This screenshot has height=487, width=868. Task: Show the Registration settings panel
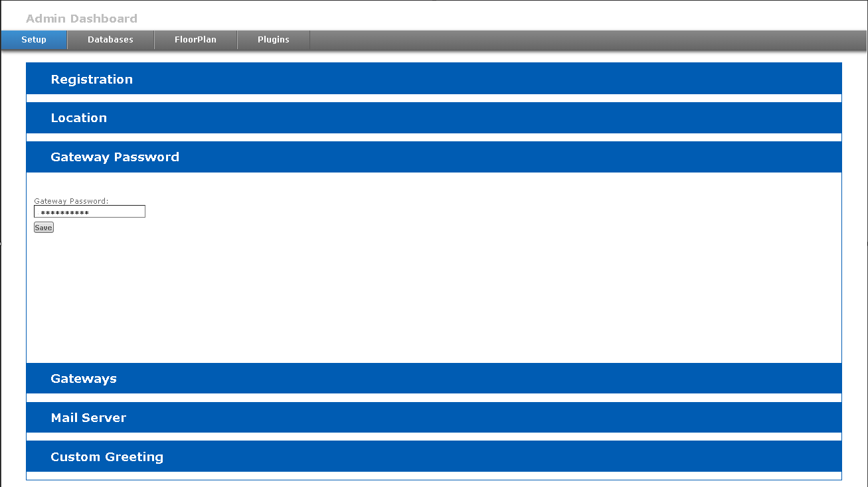[92, 78]
